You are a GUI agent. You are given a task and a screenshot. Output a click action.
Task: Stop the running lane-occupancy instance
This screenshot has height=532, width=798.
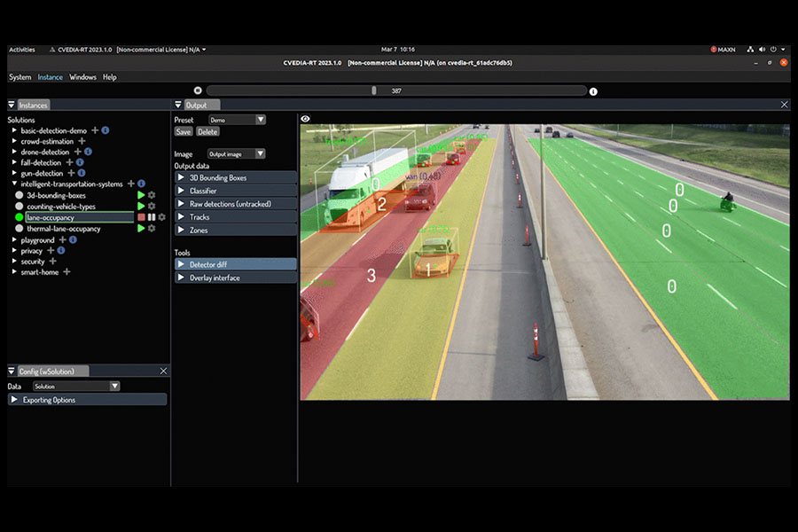coord(141,217)
